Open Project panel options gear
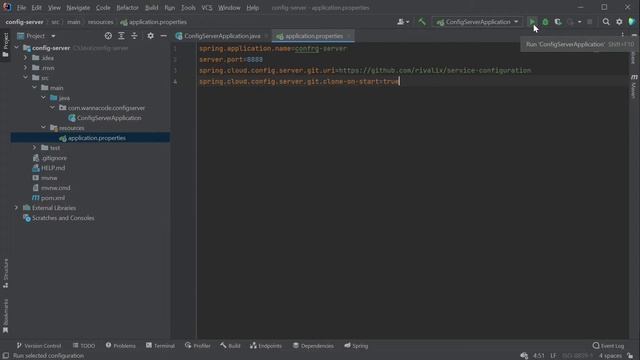 tap(150, 36)
